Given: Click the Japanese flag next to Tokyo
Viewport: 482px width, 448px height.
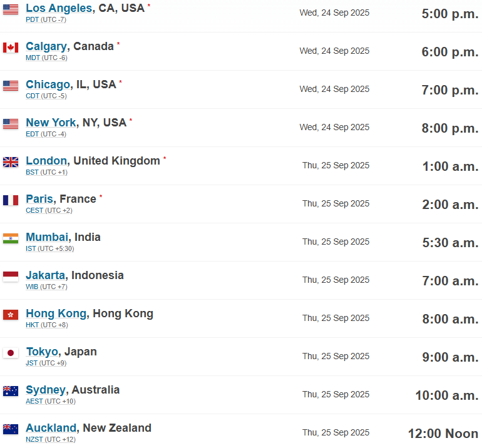Looking at the screenshot, I should point(11,353).
